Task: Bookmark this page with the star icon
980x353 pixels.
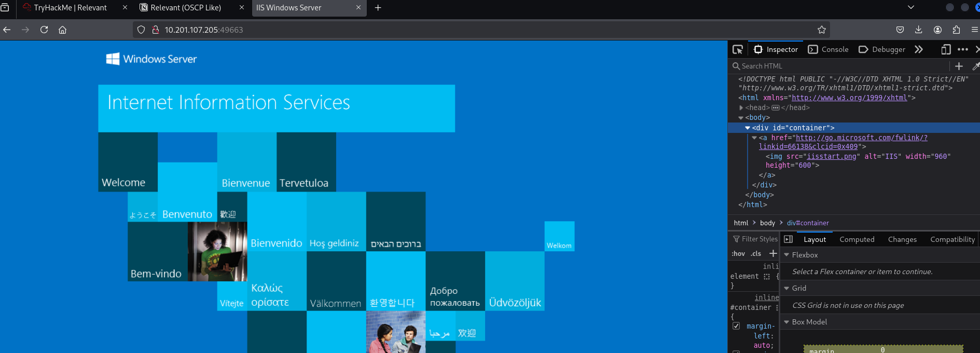Action: (821, 30)
